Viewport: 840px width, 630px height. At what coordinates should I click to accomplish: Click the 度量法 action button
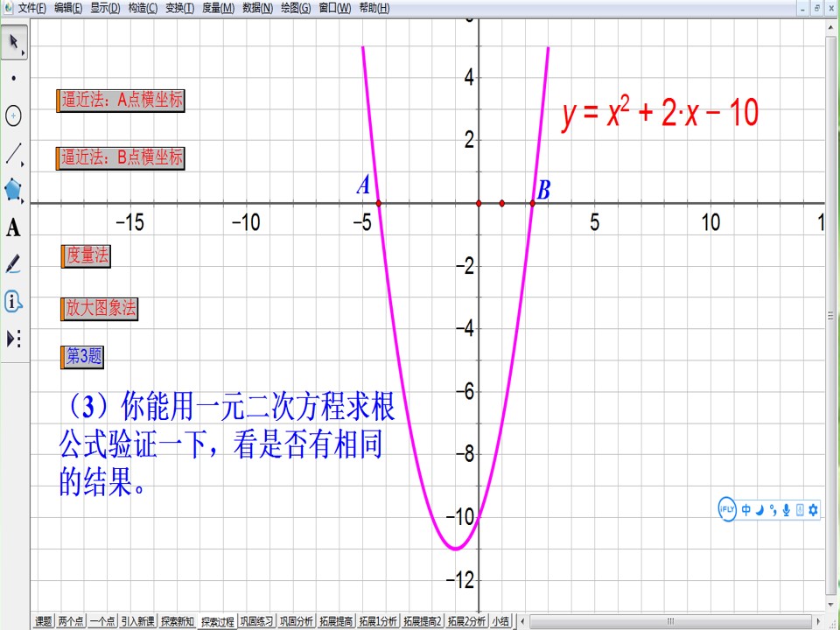pos(86,256)
